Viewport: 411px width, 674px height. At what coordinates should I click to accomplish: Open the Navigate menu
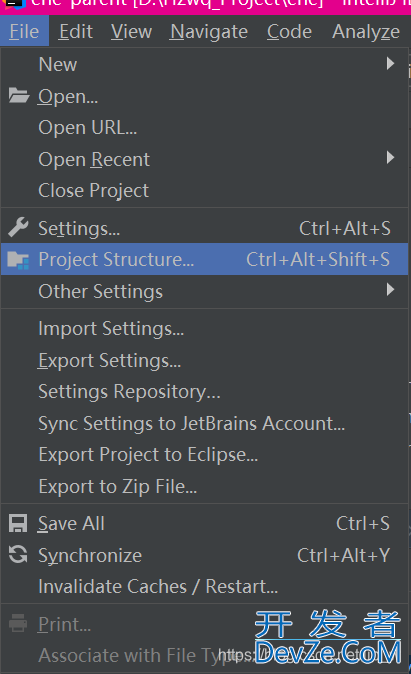click(x=209, y=31)
